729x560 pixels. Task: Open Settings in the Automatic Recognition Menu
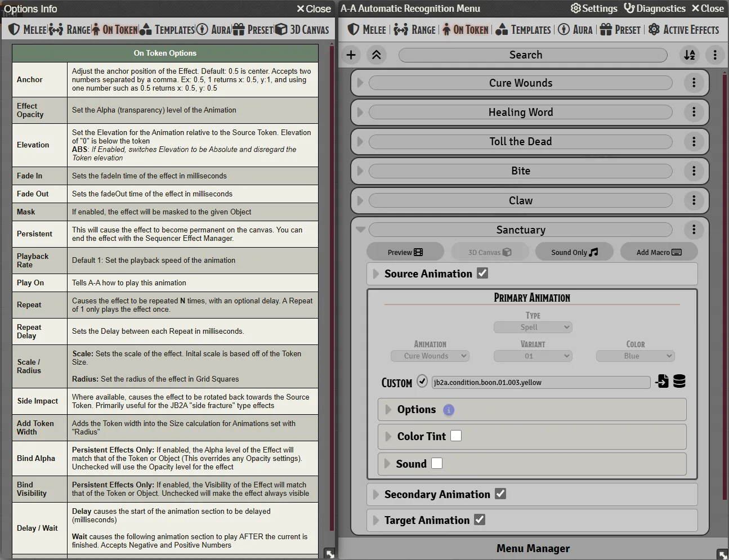pyautogui.click(x=594, y=8)
